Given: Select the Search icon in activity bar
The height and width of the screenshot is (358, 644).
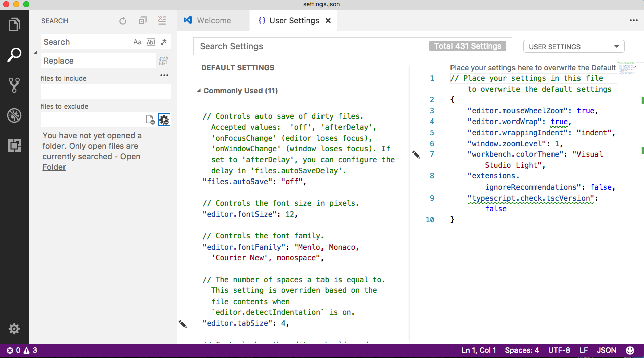Looking at the screenshot, I should pyautogui.click(x=14, y=55).
